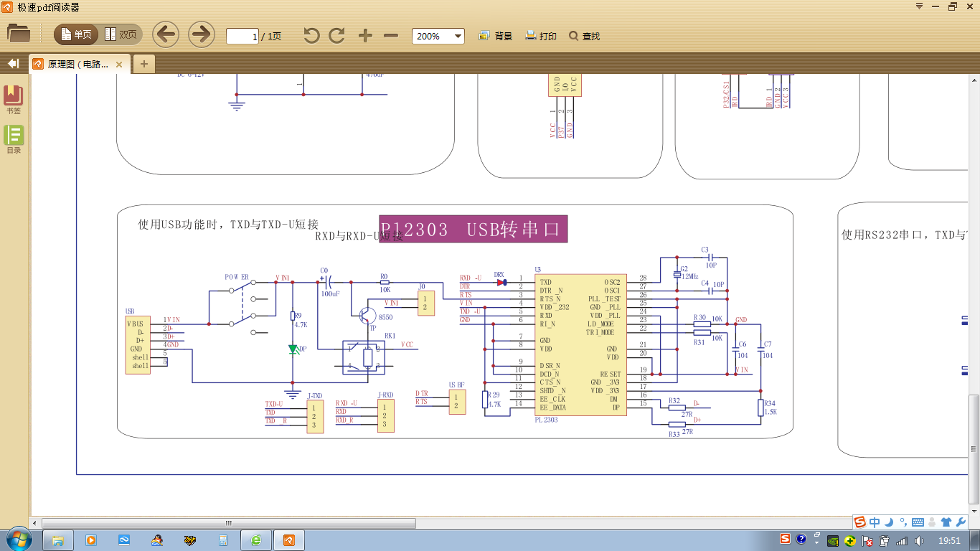
Task: Click the 100uF capacitor label
Action: [330, 293]
